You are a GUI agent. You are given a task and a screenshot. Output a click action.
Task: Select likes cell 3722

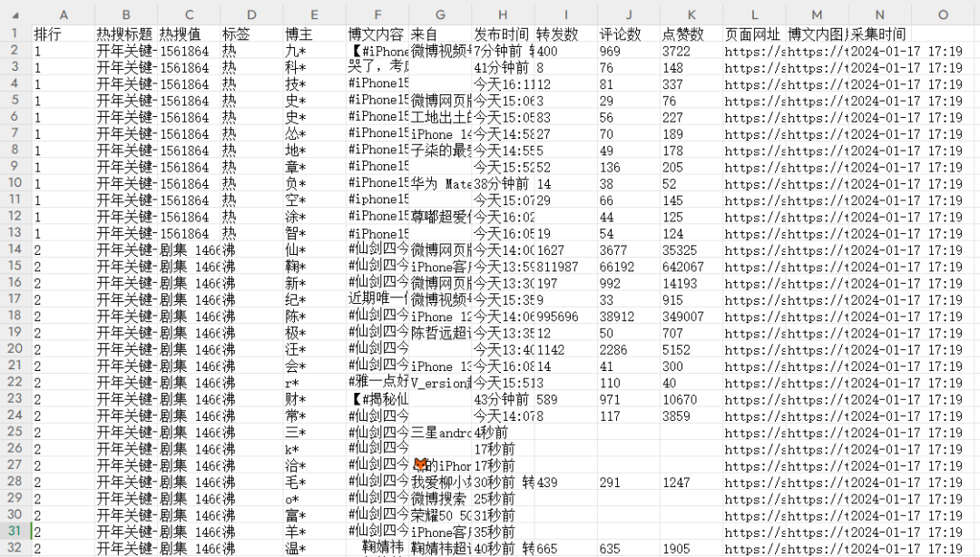coord(691,51)
